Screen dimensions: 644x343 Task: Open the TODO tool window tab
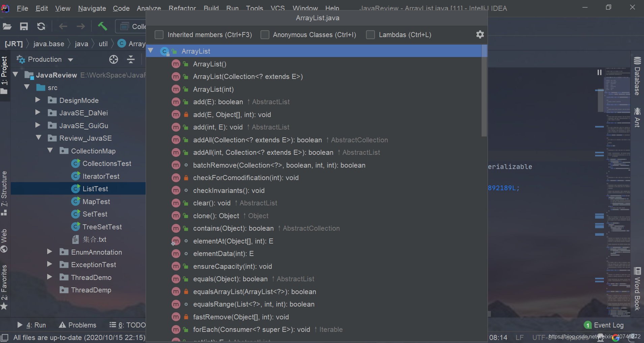tap(128, 325)
